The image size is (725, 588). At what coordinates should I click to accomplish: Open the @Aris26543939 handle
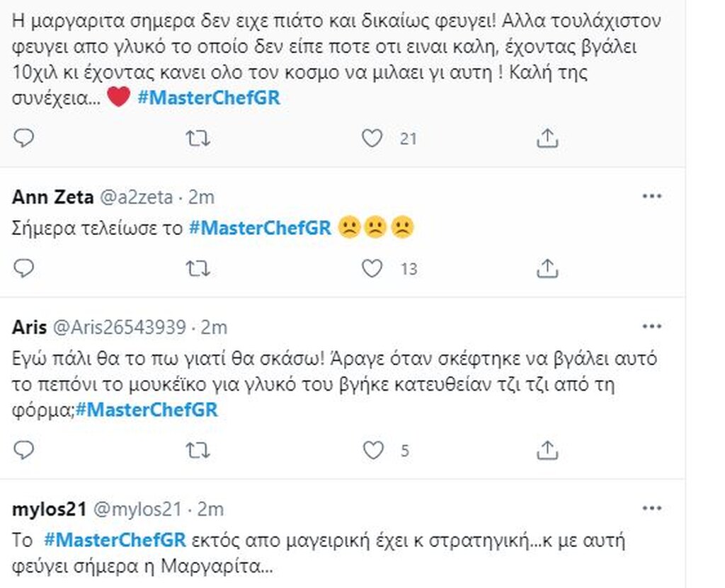[x=119, y=328]
